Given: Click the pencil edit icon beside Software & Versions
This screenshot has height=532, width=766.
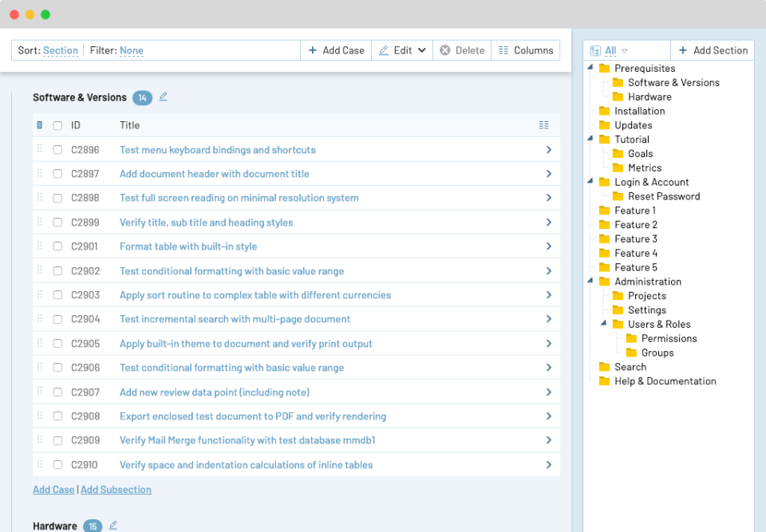Looking at the screenshot, I should pos(163,97).
